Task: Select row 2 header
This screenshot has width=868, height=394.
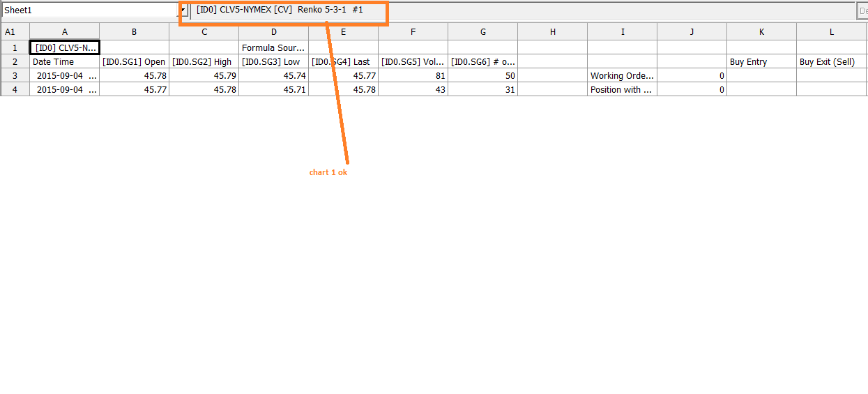Action: coord(15,61)
